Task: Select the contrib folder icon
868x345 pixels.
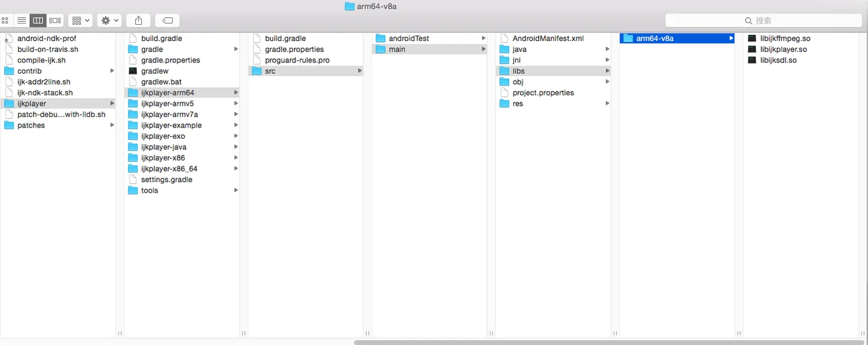Action: (9, 71)
